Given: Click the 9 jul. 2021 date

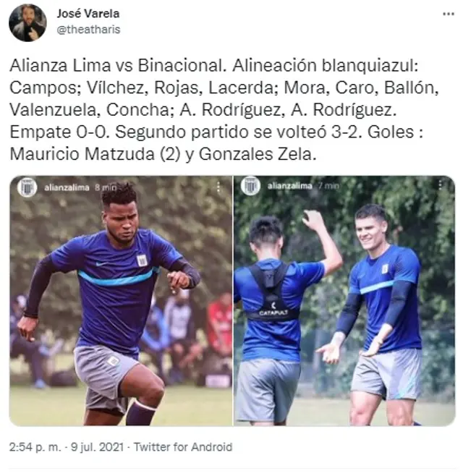Looking at the screenshot, I should tap(97, 447).
